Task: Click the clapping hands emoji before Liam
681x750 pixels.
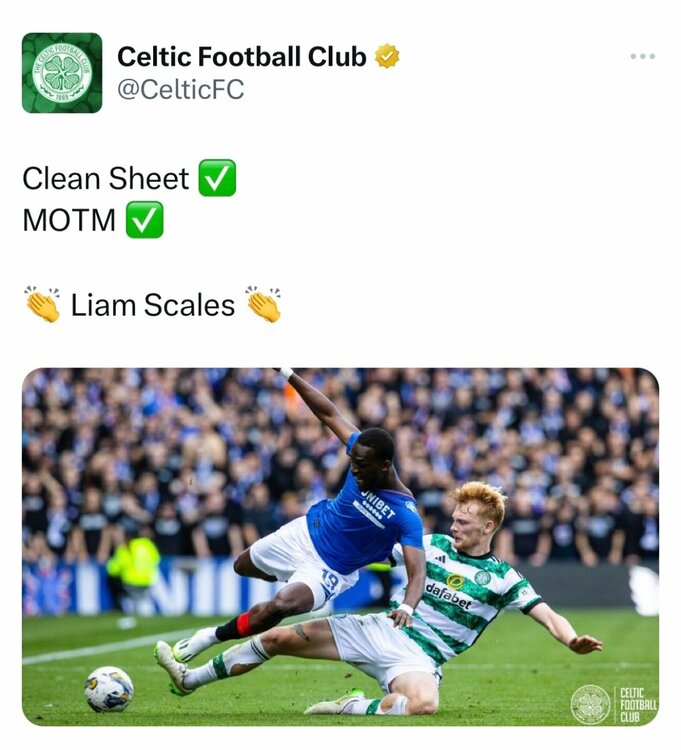Action: (43, 304)
